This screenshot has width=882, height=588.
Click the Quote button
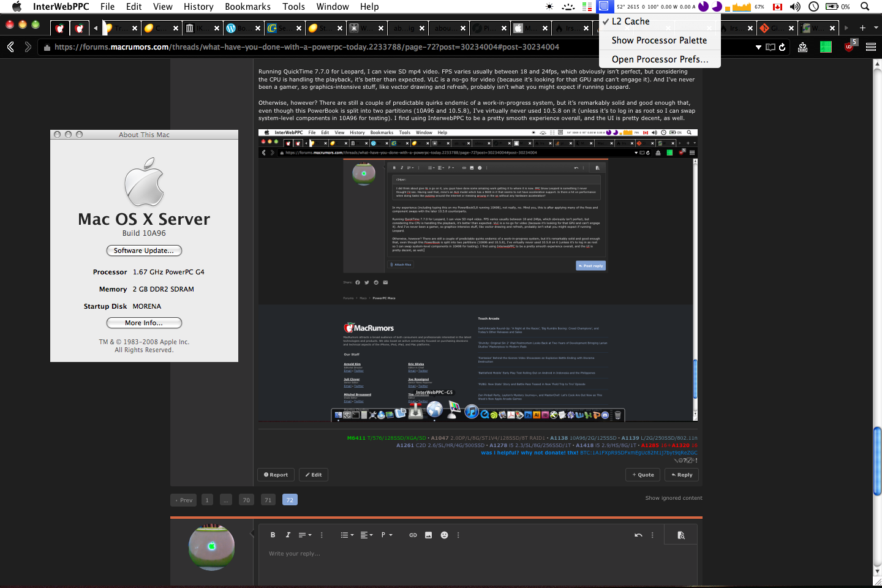tap(643, 475)
